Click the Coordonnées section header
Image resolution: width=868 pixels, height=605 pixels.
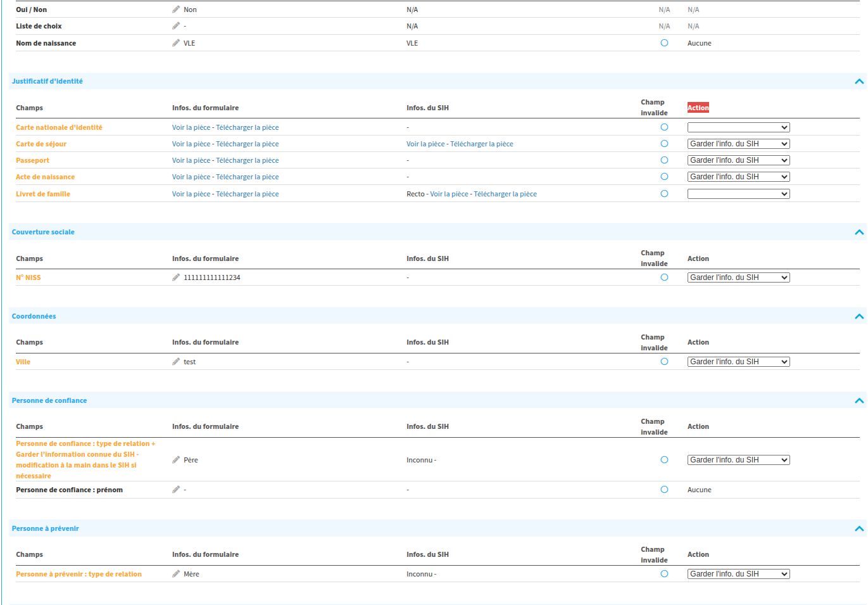pyautogui.click(x=34, y=316)
